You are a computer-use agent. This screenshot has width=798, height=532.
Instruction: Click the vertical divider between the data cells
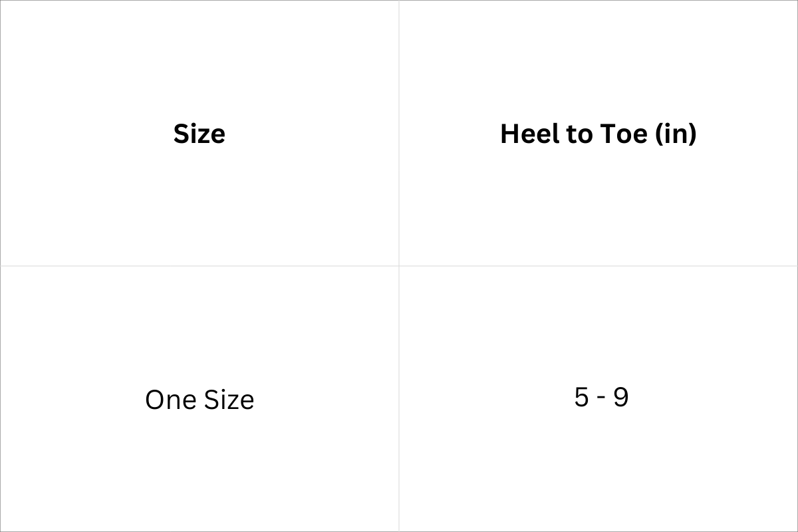[x=399, y=399]
